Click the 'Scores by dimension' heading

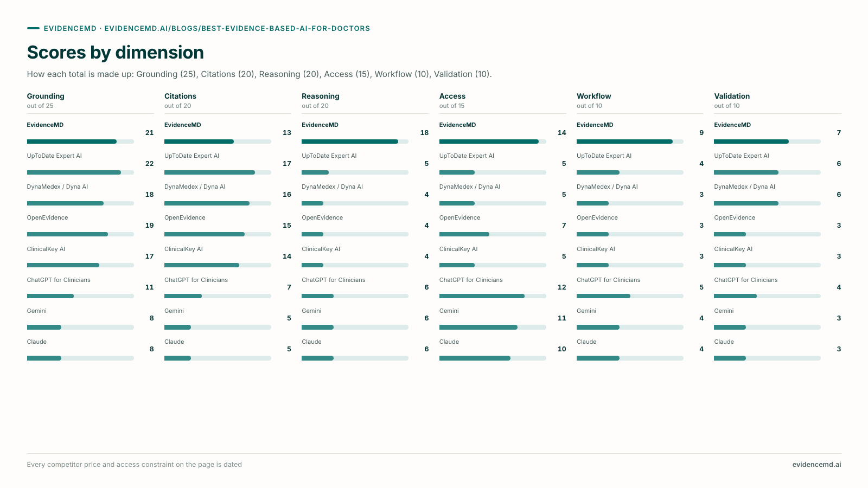[116, 53]
